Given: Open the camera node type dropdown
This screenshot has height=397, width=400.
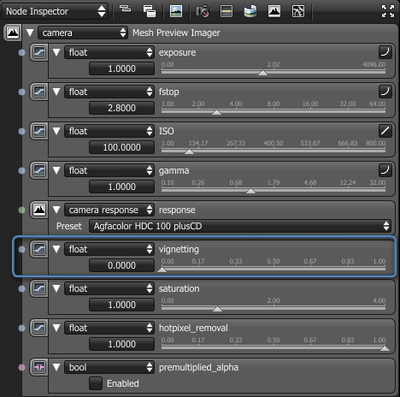Looking at the screenshot, I should tap(83, 33).
